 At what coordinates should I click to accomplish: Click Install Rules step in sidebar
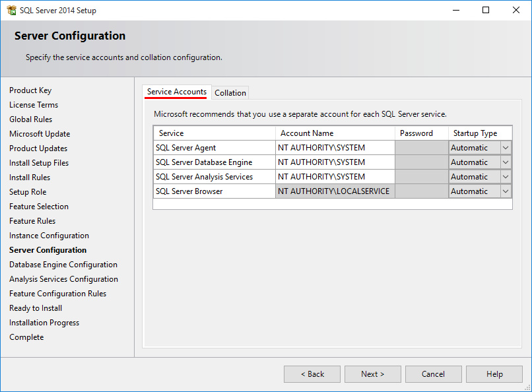click(x=30, y=178)
